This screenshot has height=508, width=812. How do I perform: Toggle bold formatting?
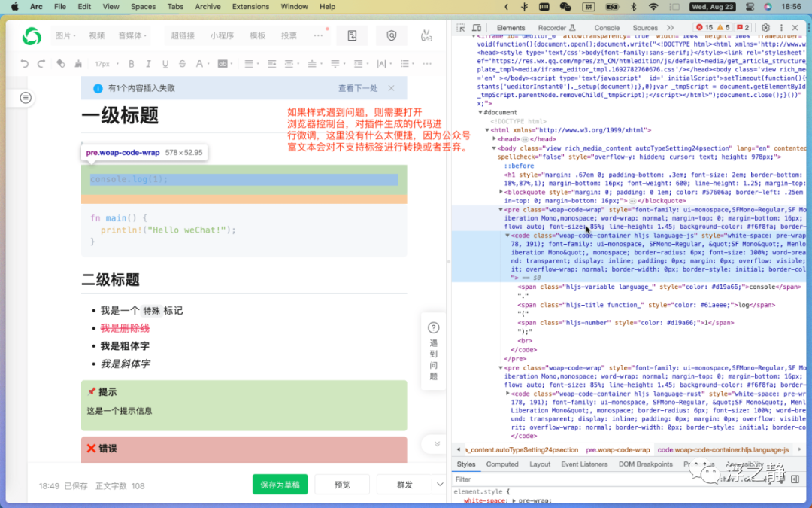click(x=132, y=64)
